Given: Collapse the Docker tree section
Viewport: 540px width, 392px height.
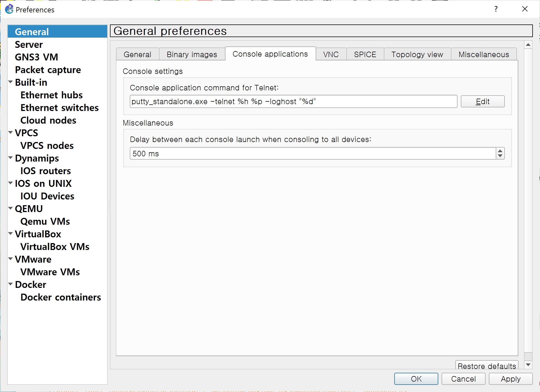Looking at the screenshot, I should pyautogui.click(x=11, y=284).
